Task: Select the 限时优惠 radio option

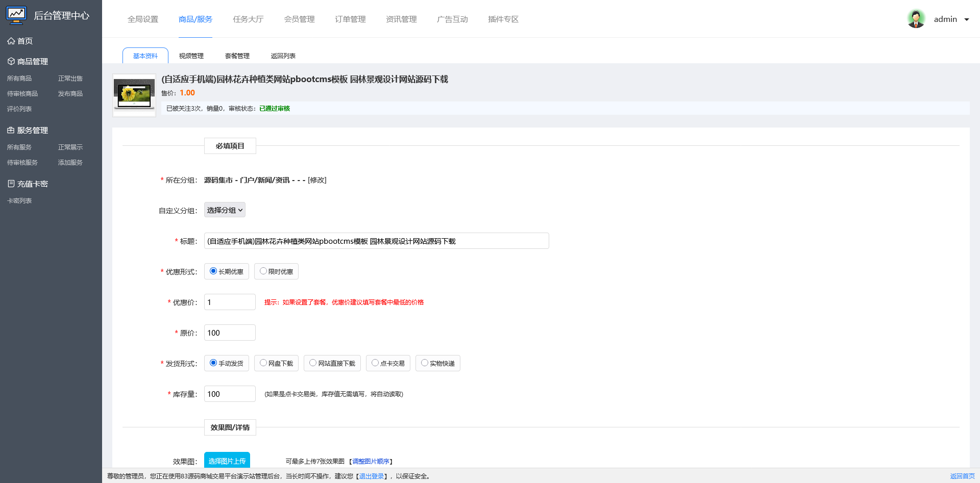Action: point(263,271)
